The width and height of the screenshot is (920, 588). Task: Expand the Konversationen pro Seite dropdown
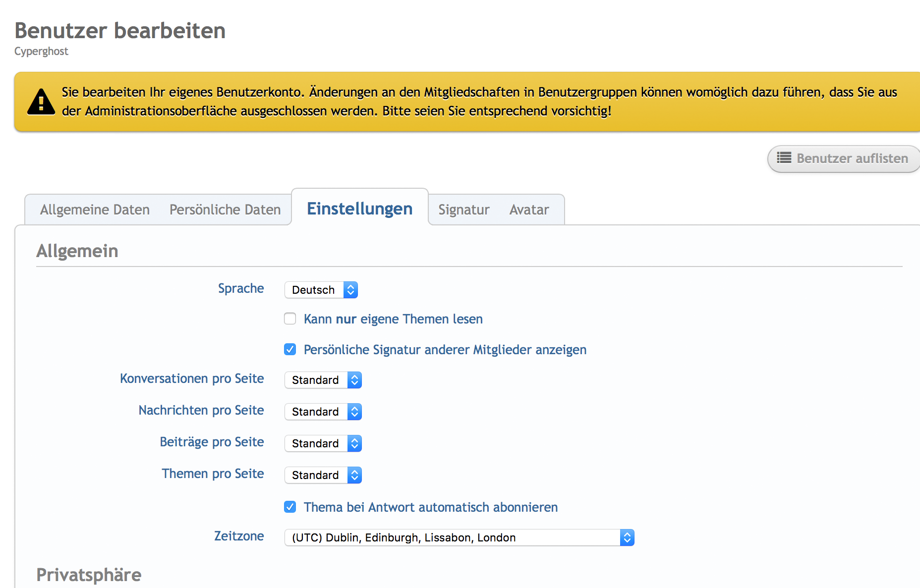click(323, 380)
